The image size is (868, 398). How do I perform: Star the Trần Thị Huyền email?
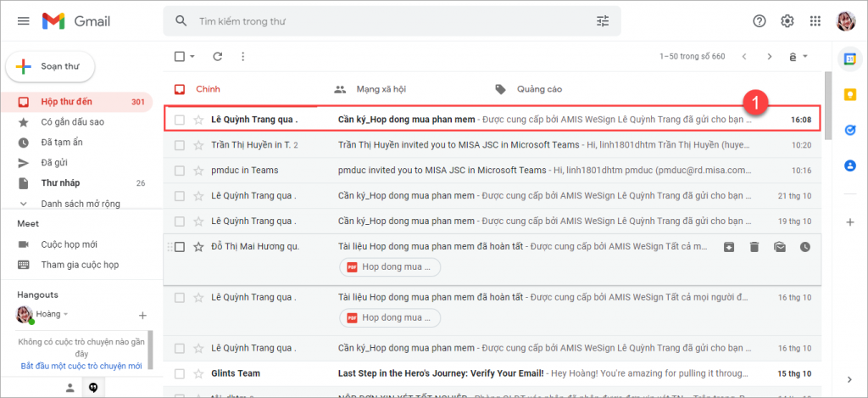pos(198,145)
